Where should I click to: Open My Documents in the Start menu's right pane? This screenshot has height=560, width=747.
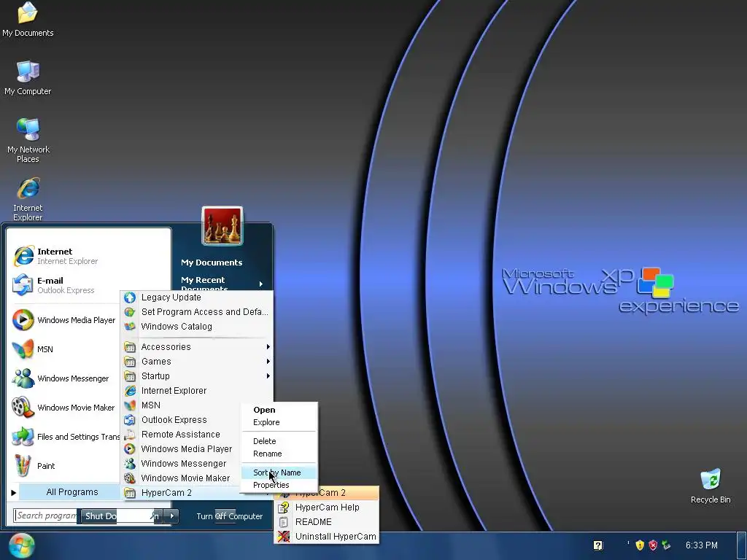[212, 262]
